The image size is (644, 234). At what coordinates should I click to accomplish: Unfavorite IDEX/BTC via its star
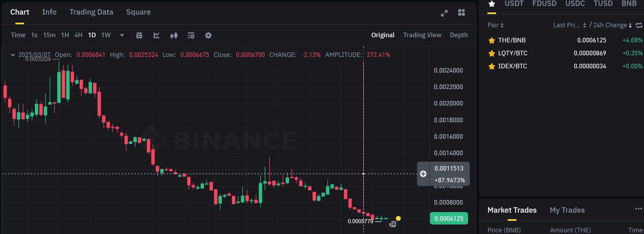492,66
